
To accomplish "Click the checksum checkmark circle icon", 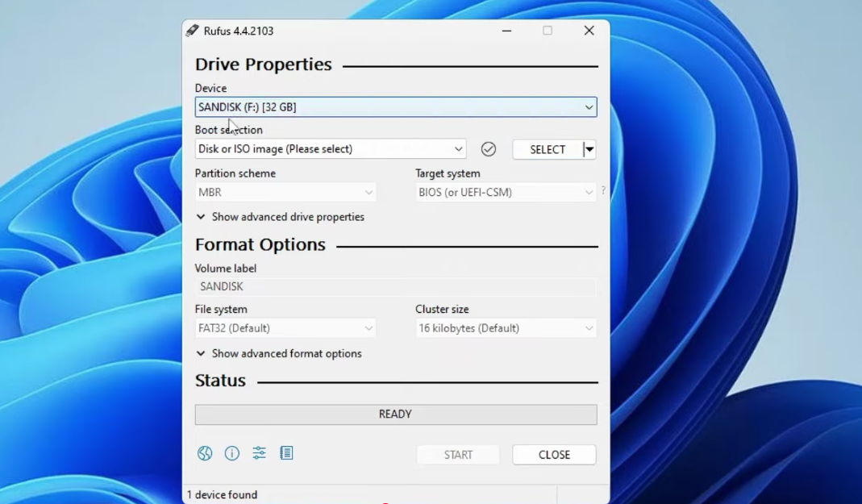I will (488, 149).
